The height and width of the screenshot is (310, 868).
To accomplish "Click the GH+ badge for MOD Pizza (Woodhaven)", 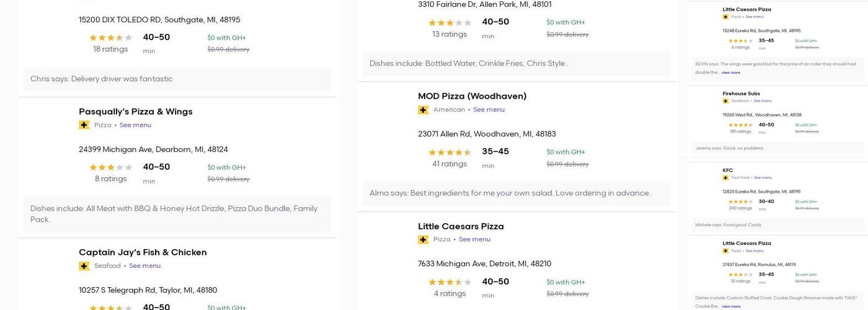I will tap(423, 110).
